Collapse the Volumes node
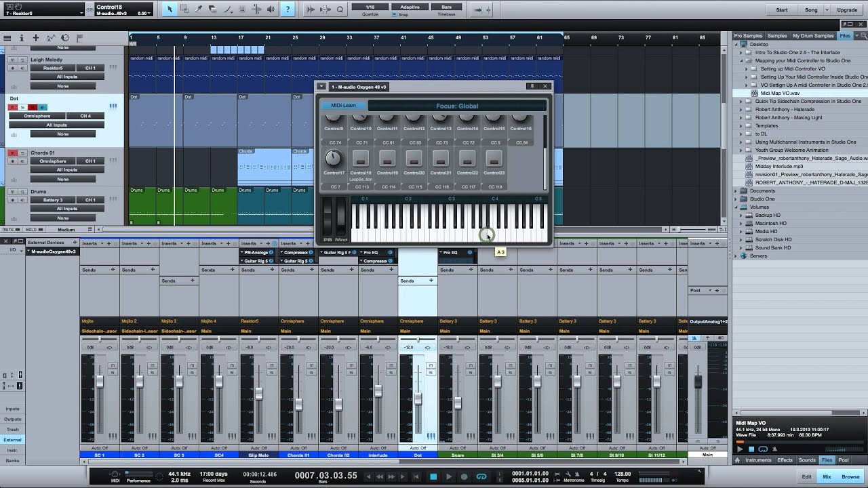The image size is (868, 488). [x=736, y=207]
